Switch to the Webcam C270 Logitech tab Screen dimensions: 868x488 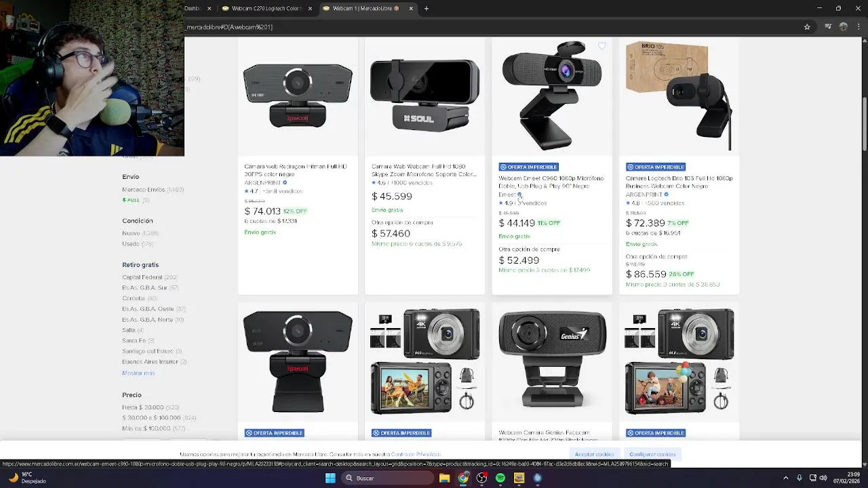click(x=267, y=9)
